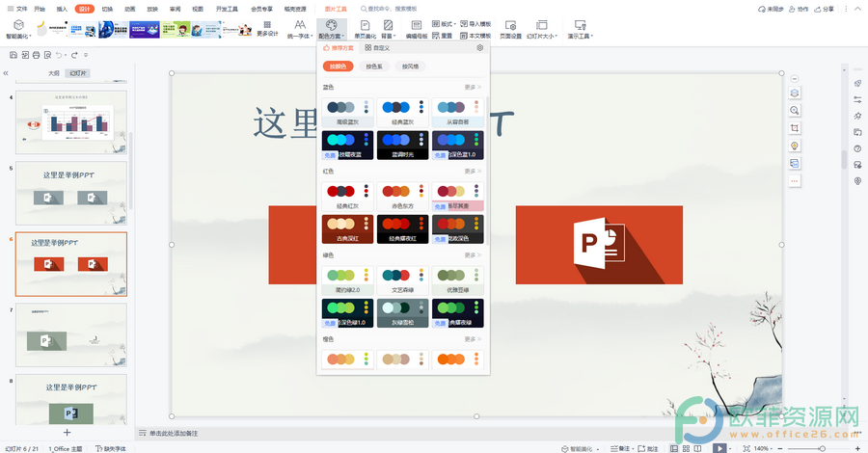The image size is (868, 453).
Task: Open the 配色方案 color scheme dropdown
Action: pos(331,29)
